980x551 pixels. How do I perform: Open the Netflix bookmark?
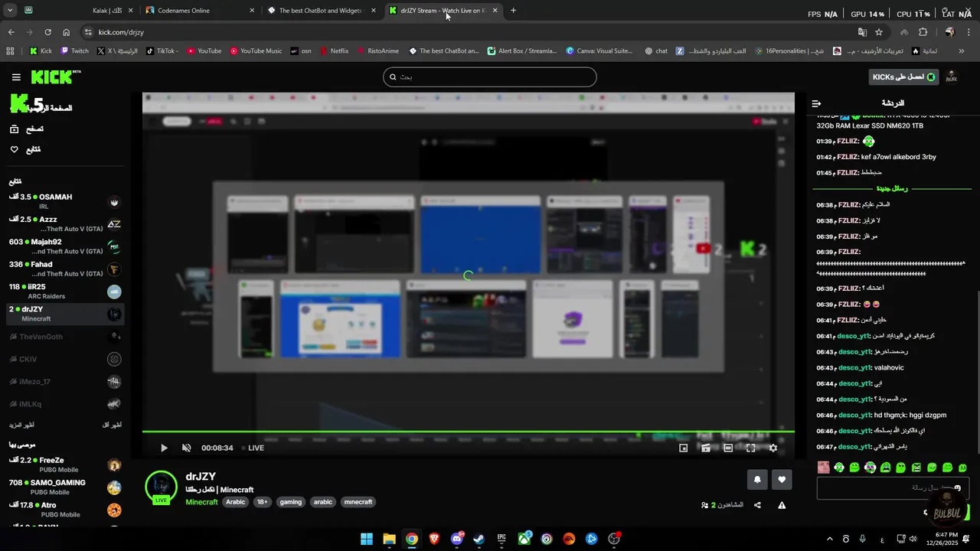tap(334, 51)
